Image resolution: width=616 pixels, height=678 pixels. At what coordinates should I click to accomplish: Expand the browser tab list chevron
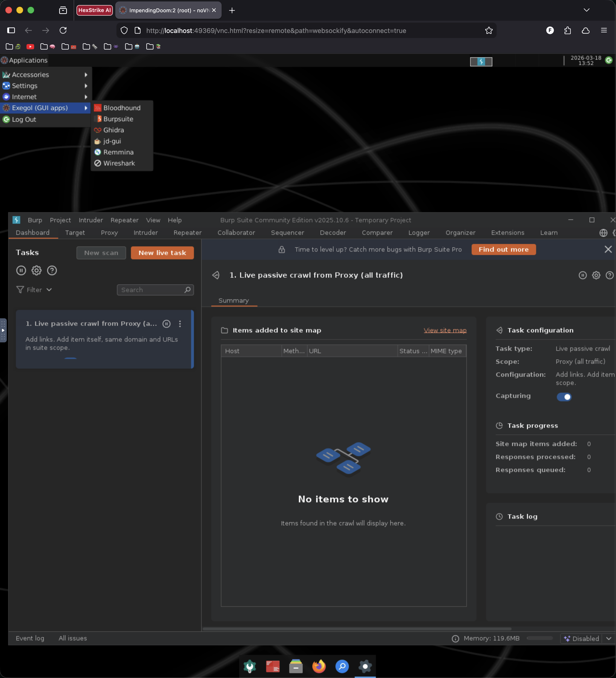(586, 10)
